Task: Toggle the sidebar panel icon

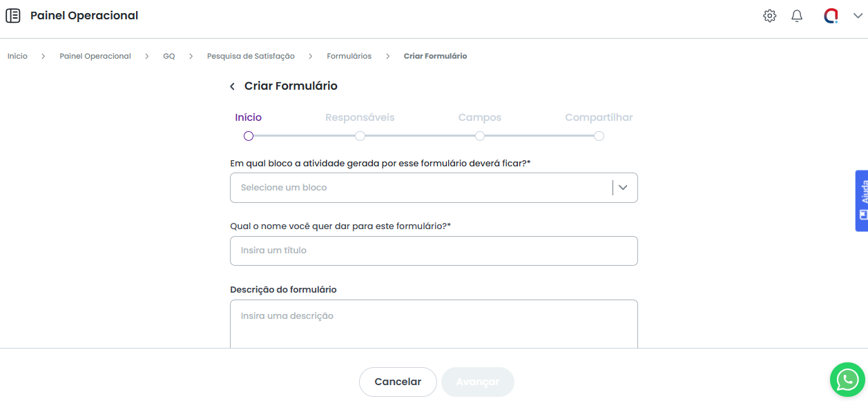Action: (13, 16)
